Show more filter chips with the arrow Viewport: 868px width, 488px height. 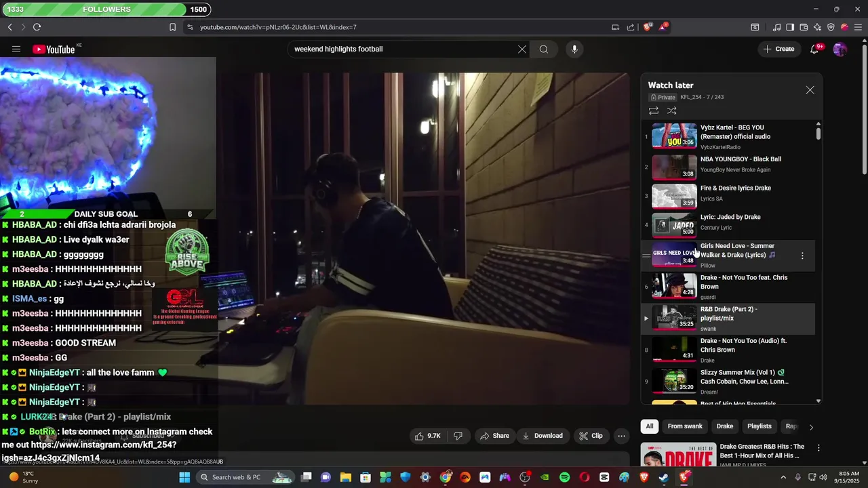click(811, 426)
